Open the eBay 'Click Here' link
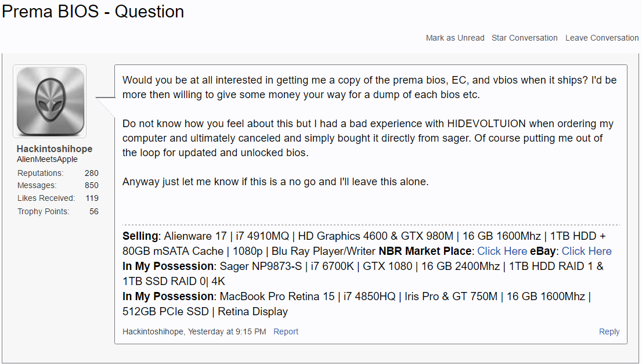This screenshot has height=364, width=642. 586,251
